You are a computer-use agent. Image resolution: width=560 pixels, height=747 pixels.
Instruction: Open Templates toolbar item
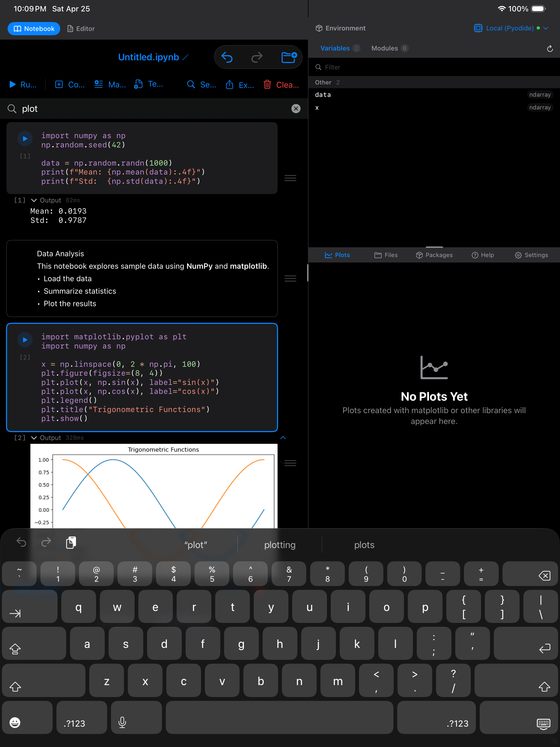coord(148,84)
